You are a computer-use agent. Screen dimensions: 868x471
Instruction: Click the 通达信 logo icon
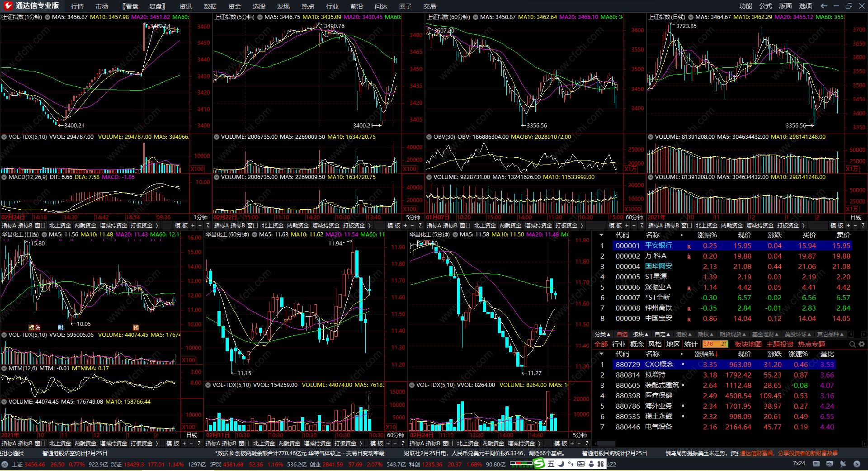pos(8,5)
